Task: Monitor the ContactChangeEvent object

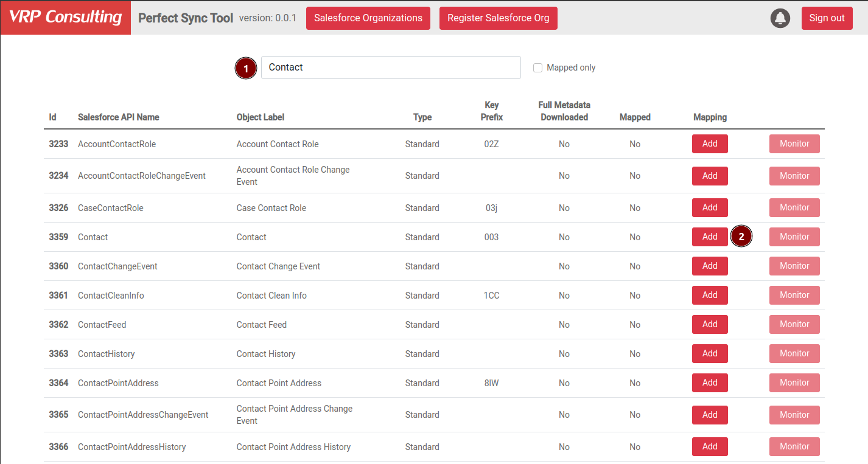Action: pos(794,266)
